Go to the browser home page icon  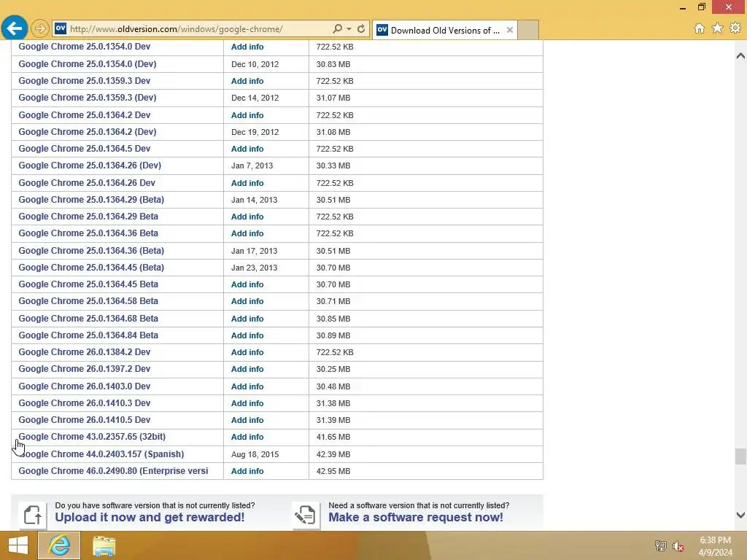tap(700, 28)
